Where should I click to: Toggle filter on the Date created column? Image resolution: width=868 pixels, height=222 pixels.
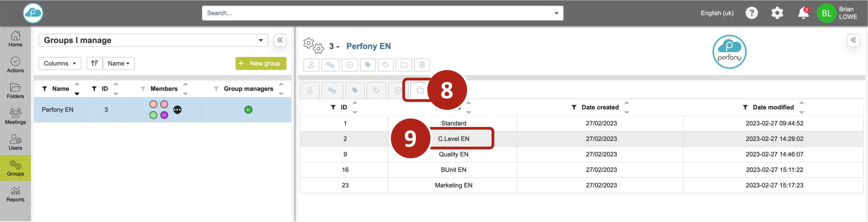coord(574,108)
